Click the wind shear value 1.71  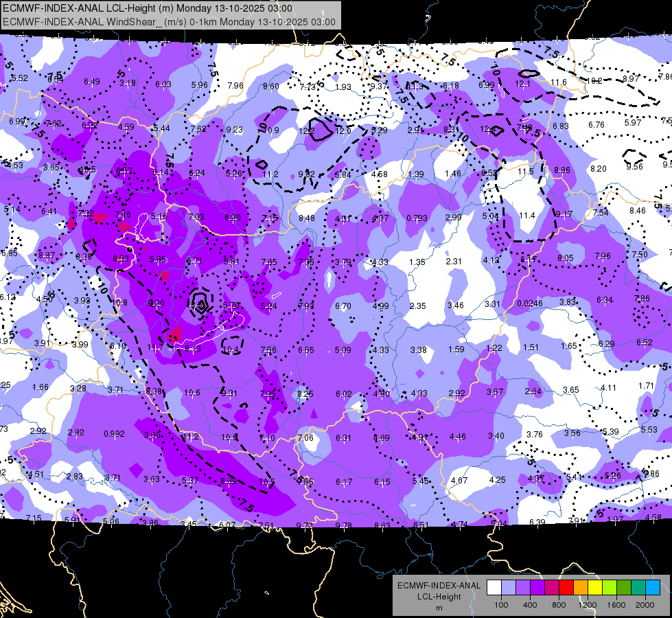pyautogui.click(x=646, y=385)
